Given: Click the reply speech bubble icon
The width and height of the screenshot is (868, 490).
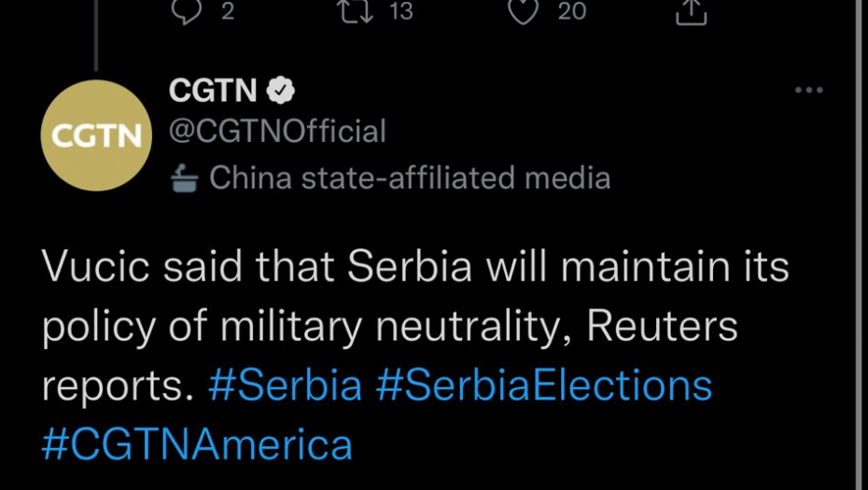Looking at the screenshot, I should coord(188,10).
